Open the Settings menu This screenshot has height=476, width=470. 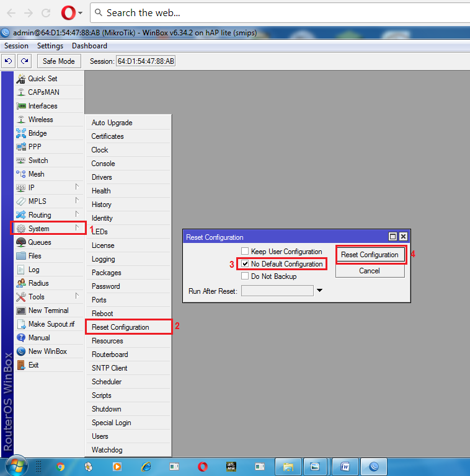50,46
